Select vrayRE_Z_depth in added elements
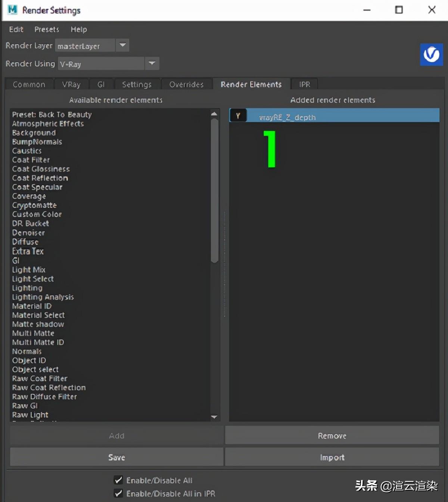This screenshot has height=502, width=448. click(x=334, y=116)
